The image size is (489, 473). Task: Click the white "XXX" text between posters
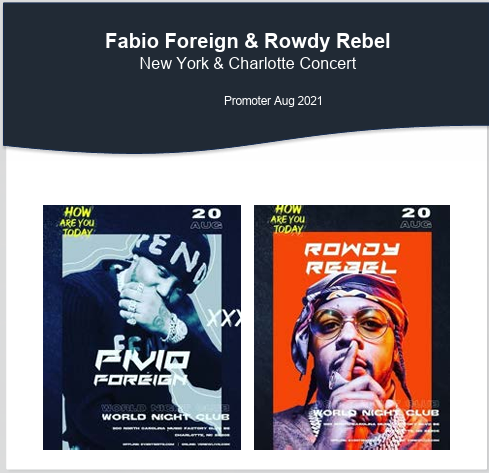coord(224,318)
